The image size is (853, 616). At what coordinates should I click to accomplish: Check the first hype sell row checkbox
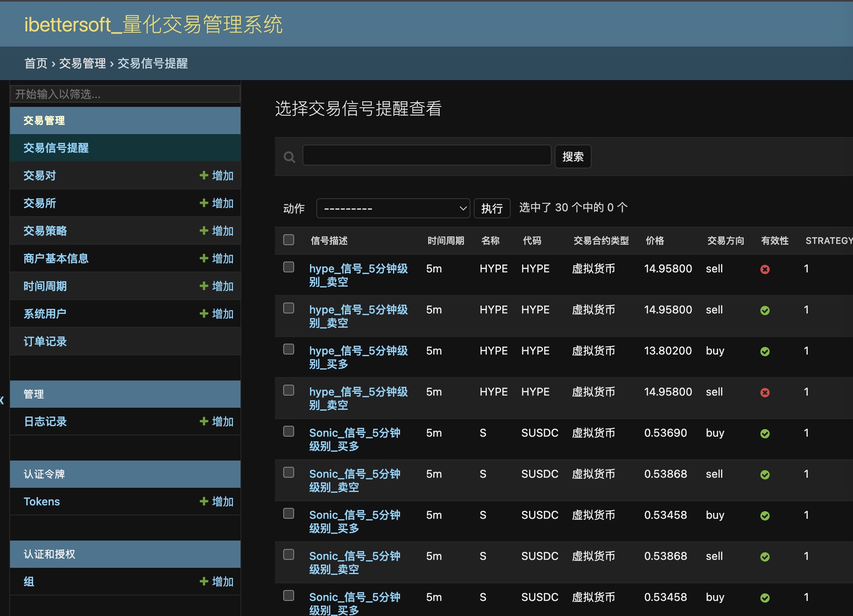pos(289,267)
